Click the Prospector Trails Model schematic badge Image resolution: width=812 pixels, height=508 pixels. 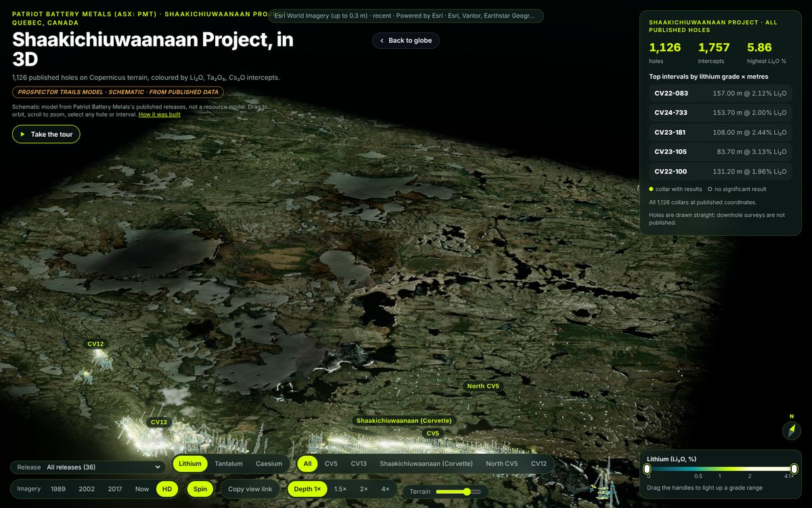pos(118,92)
